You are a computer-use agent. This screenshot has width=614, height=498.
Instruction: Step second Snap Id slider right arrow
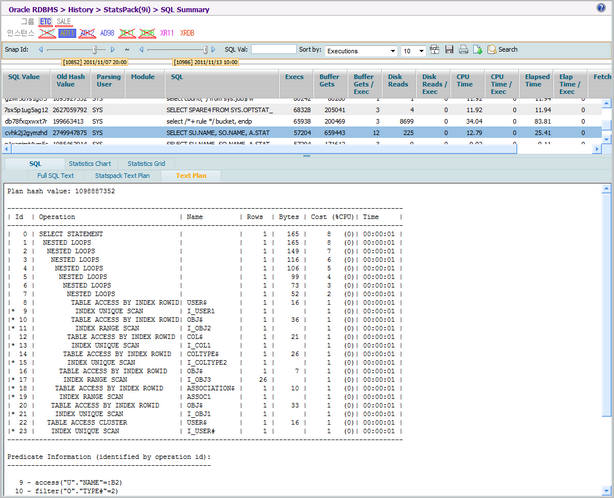[213, 50]
